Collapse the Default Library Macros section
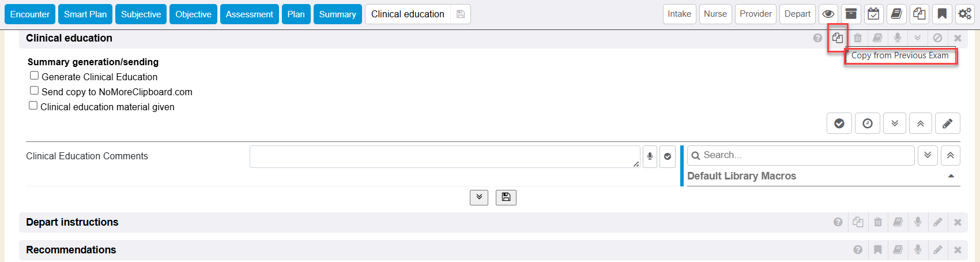980x262 pixels. (951, 176)
